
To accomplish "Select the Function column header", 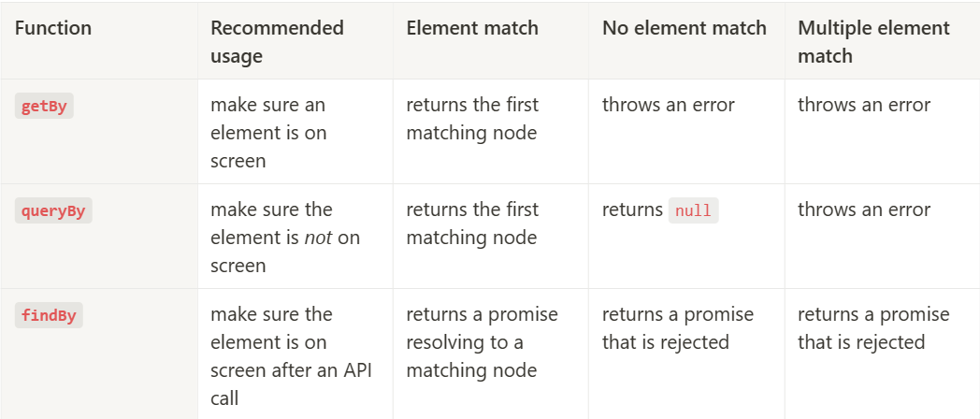I will click(53, 28).
